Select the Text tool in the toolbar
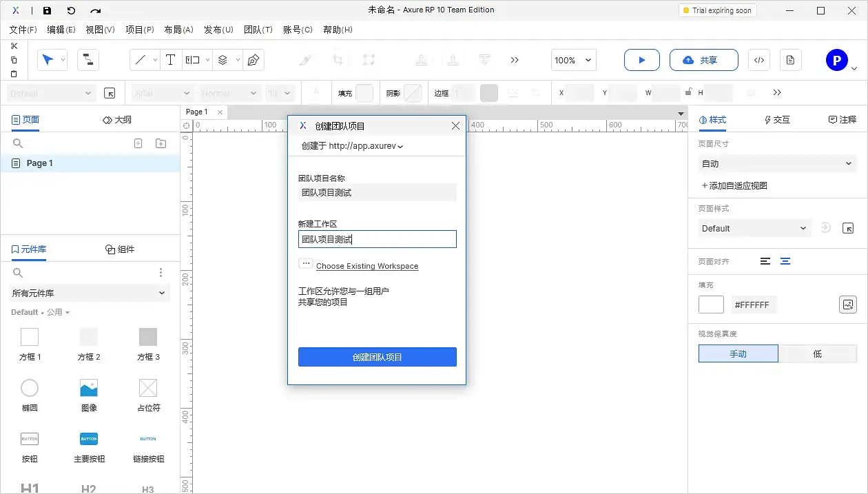This screenshot has width=868, height=494. [x=170, y=60]
